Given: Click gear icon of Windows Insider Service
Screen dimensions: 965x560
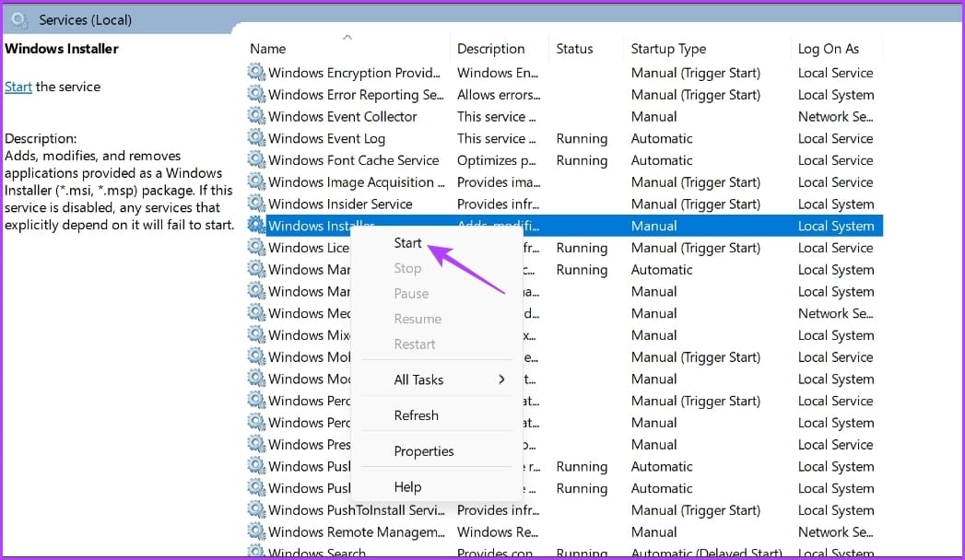Looking at the screenshot, I should [x=256, y=204].
